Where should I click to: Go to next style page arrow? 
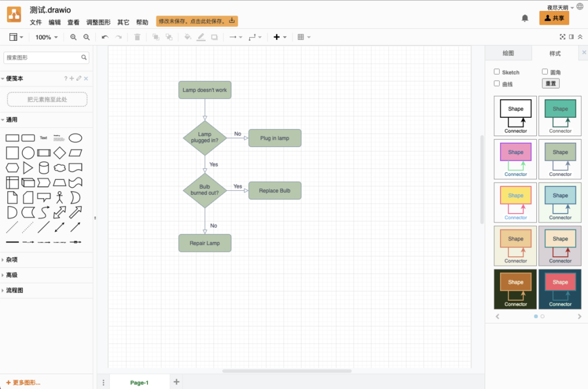(579, 317)
